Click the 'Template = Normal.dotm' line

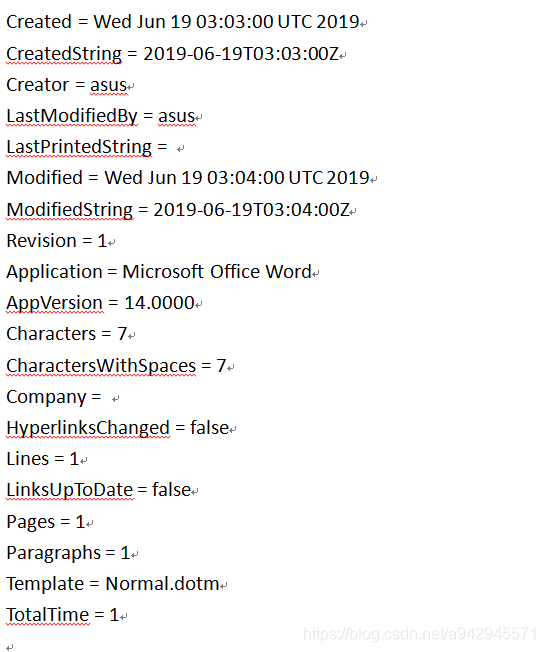tap(113, 584)
